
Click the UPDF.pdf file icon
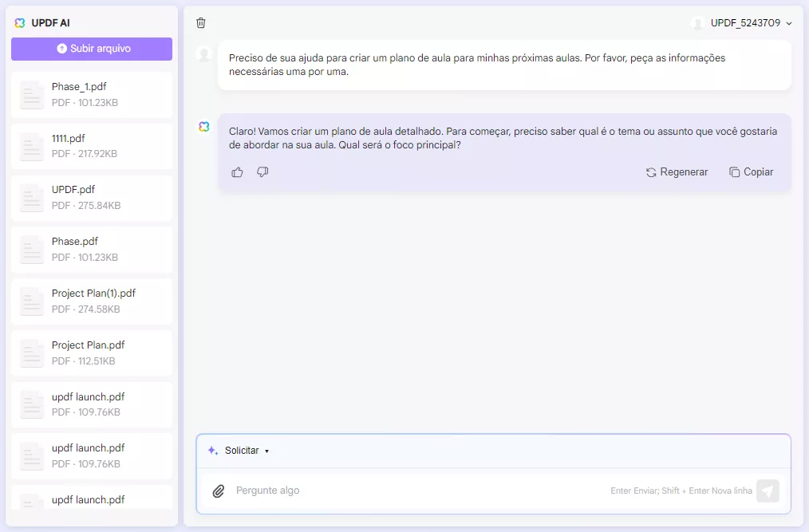click(31, 198)
